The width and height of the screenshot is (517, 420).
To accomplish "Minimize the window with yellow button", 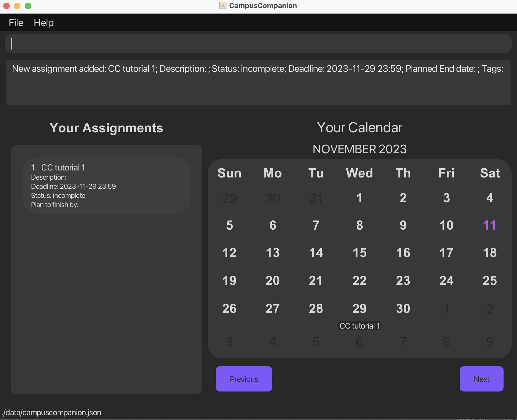I will 17,6.
